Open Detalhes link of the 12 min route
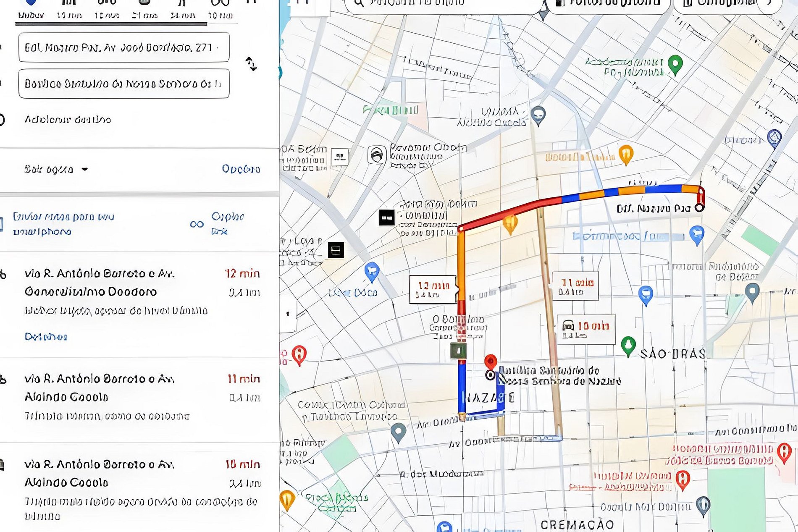The height and width of the screenshot is (532, 798). point(46,337)
